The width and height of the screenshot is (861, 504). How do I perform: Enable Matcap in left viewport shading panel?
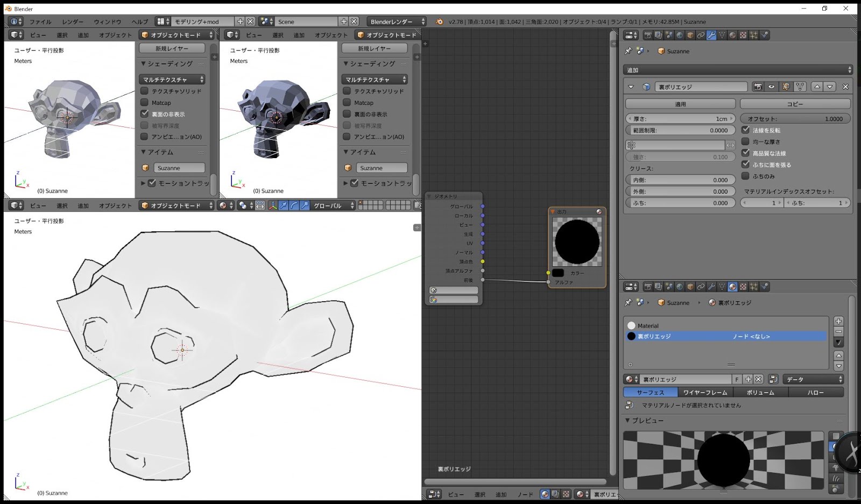pos(144,102)
